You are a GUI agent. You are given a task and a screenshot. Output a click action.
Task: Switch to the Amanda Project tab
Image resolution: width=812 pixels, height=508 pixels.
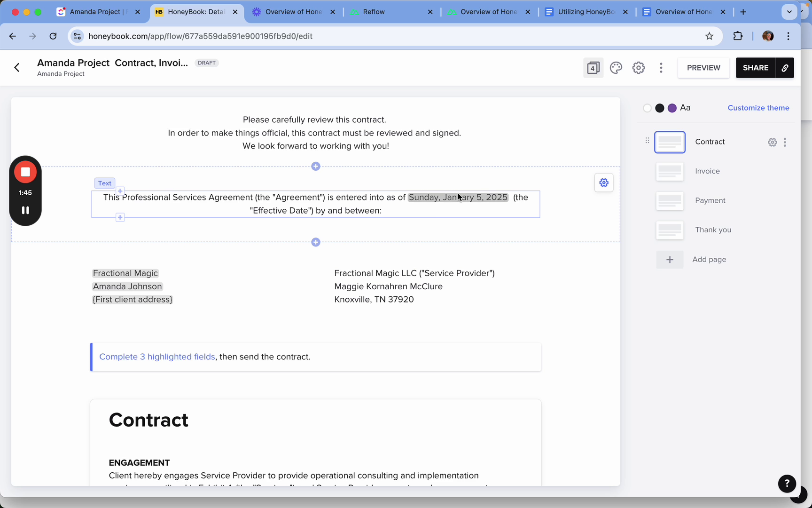point(99,12)
